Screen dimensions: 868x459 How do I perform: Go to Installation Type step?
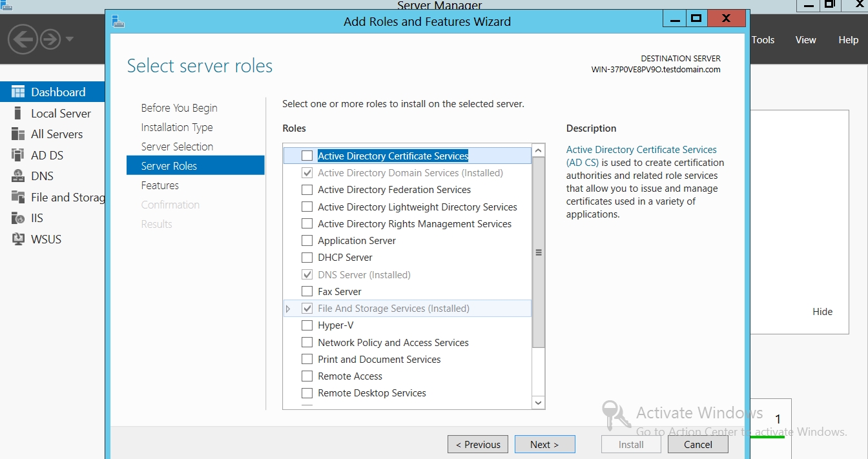[x=177, y=127]
